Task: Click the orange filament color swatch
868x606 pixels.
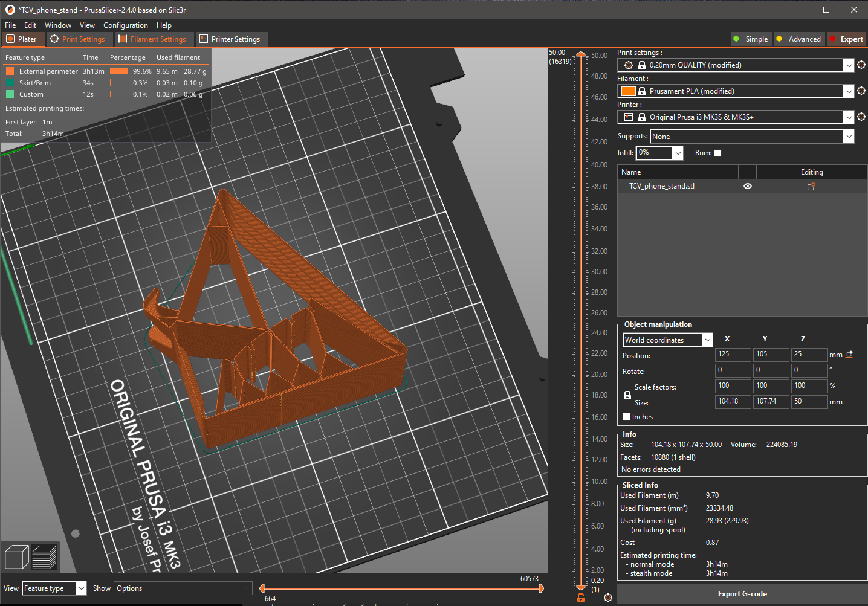Action: point(629,91)
